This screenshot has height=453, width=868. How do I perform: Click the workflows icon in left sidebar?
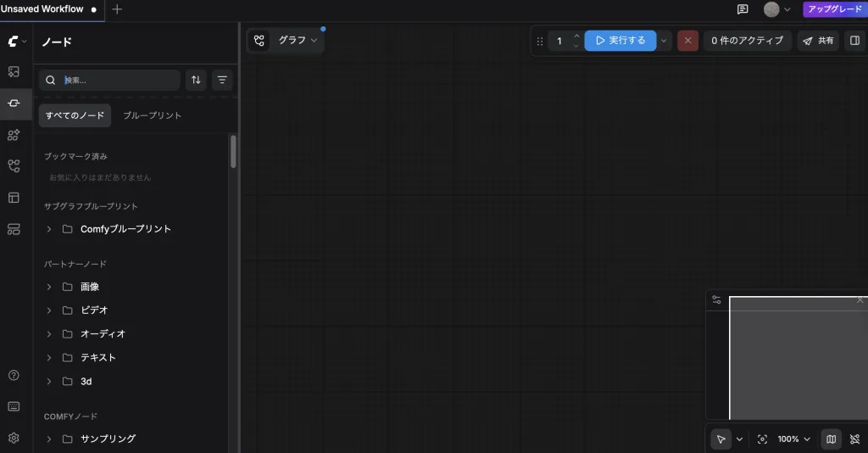(14, 166)
